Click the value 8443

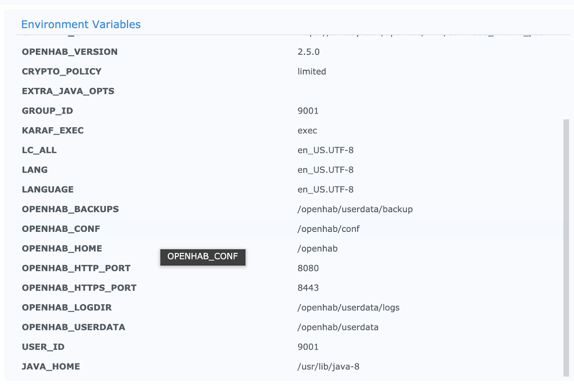click(x=308, y=288)
